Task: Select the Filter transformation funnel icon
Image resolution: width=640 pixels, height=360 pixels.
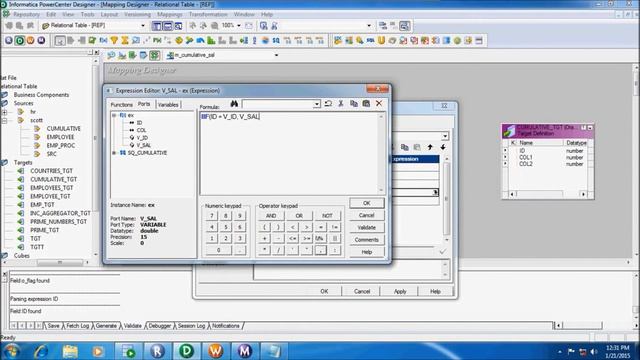Action: click(x=114, y=40)
